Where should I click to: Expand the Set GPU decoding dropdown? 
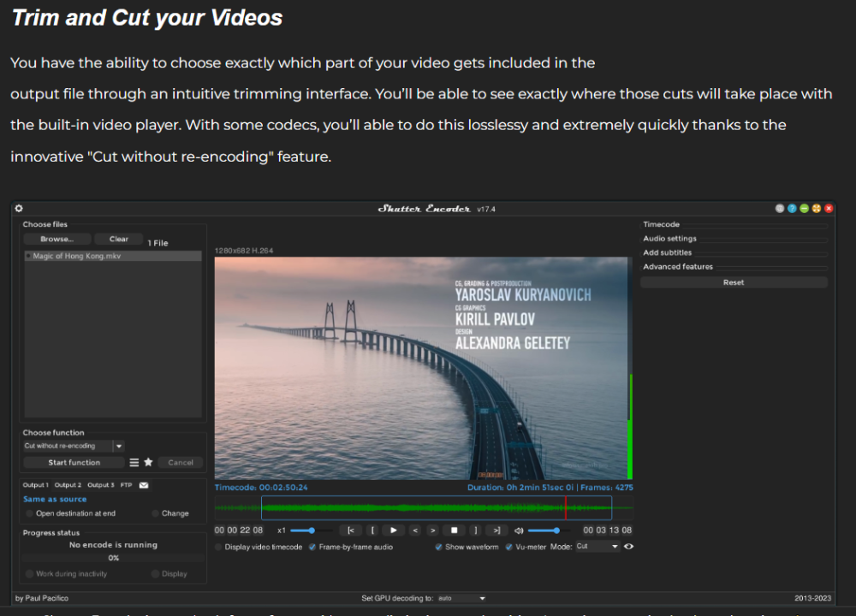[462, 598]
